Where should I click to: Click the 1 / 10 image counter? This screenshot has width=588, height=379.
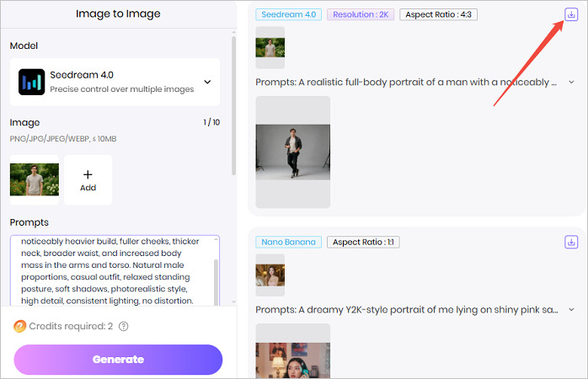(211, 122)
